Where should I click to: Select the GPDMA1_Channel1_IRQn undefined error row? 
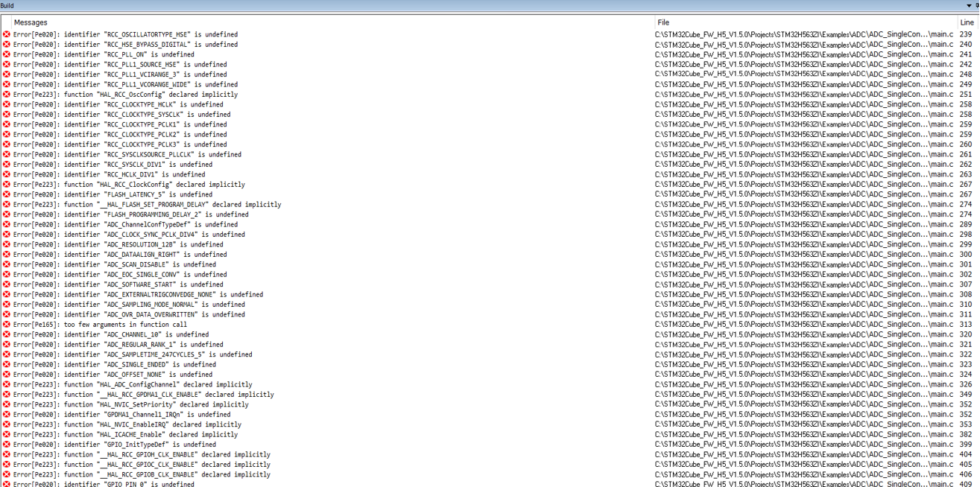tap(121, 415)
